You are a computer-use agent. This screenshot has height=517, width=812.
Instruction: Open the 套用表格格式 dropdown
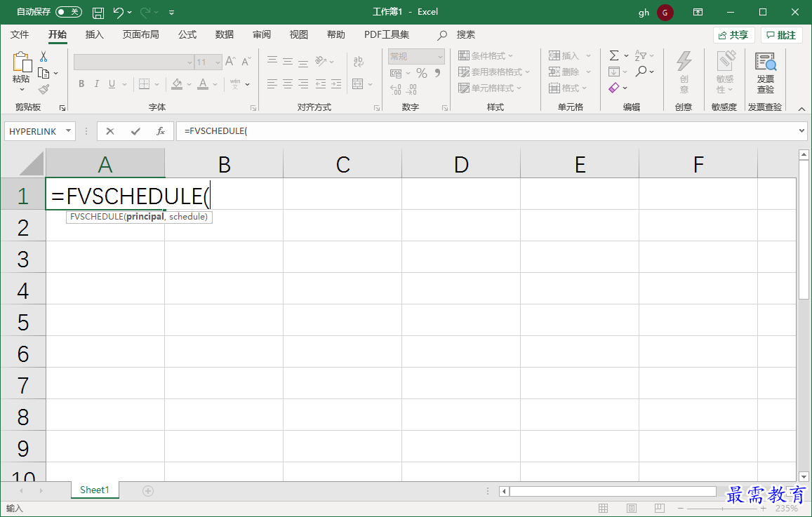tap(494, 72)
